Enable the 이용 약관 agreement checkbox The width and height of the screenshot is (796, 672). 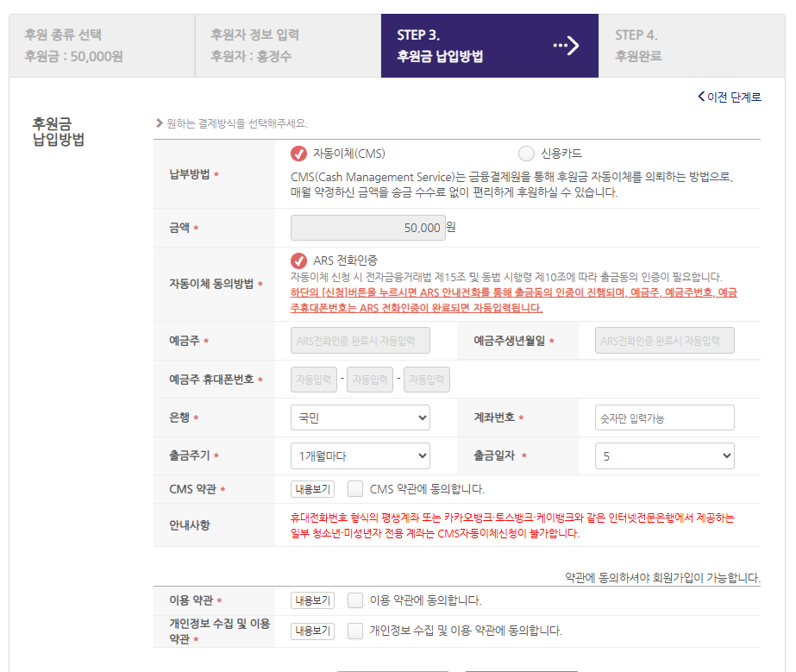pos(355,601)
